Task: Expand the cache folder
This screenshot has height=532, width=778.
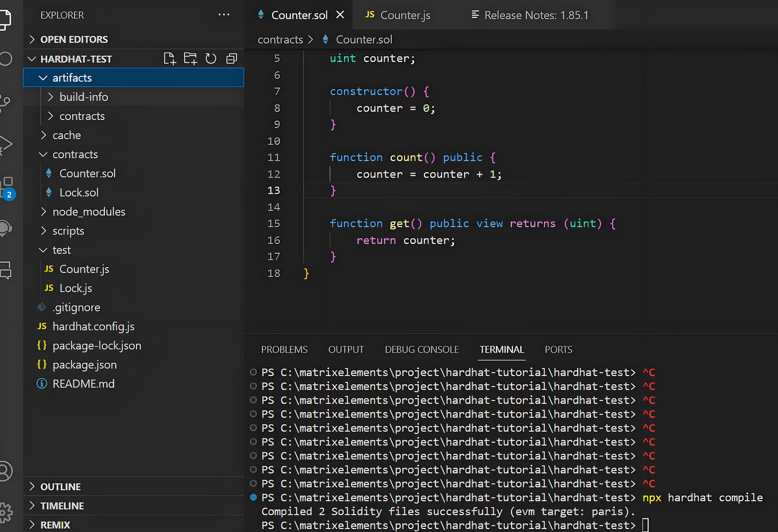Action: [x=134, y=135]
